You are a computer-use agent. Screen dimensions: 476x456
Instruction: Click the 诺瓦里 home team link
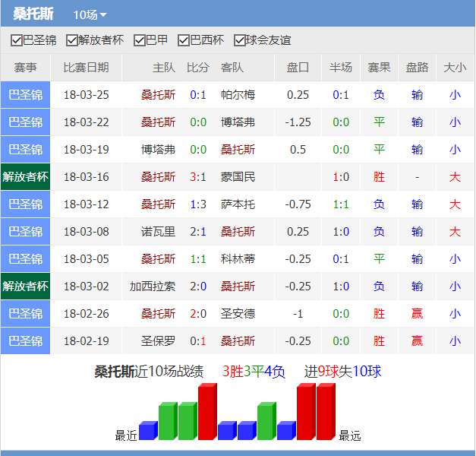pyautogui.click(x=158, y=232)
